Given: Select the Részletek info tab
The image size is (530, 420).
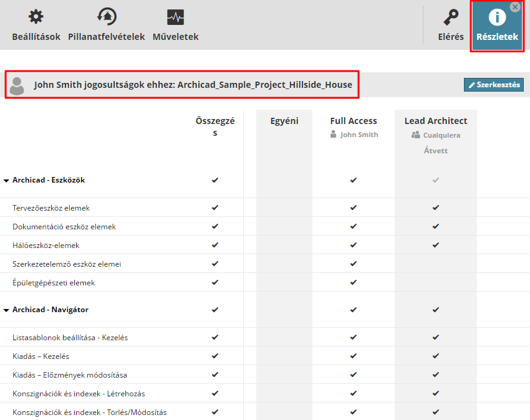Looking at the screenshot, I should pos(497,26).
